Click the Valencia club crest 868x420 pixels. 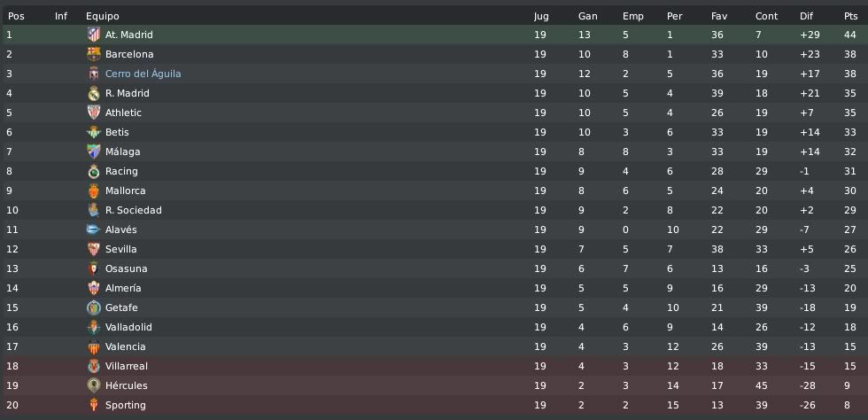click(x=94, y=346)
